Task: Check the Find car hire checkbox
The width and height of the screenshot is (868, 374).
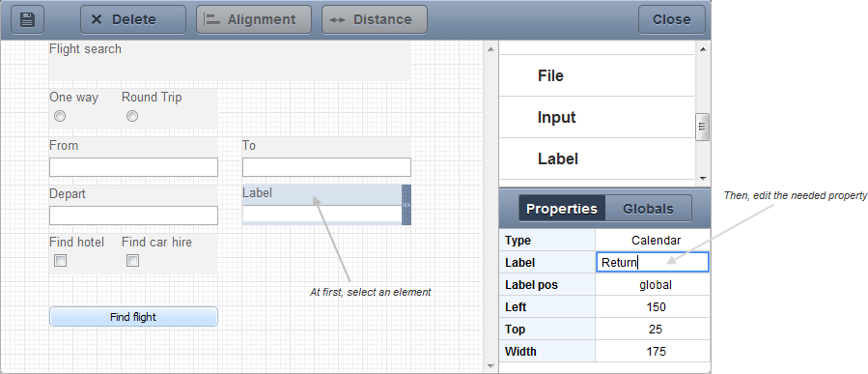Action: click(x=132, y=260)
